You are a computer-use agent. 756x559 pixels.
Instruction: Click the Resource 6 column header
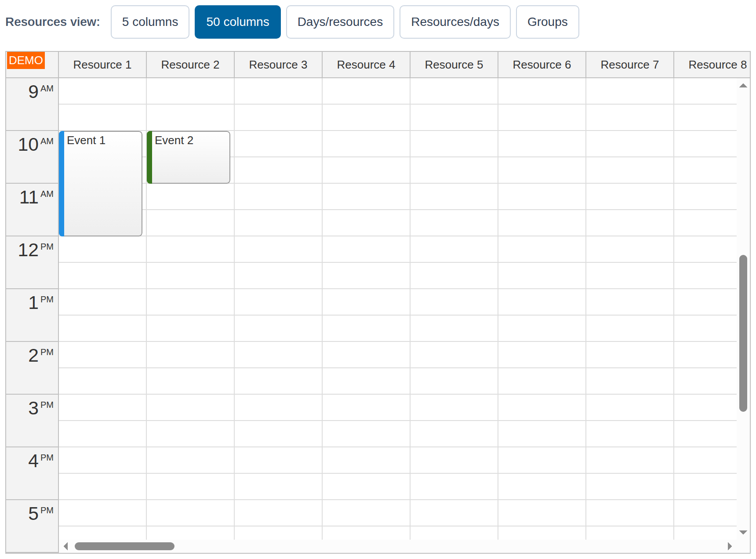click(542, 65)
